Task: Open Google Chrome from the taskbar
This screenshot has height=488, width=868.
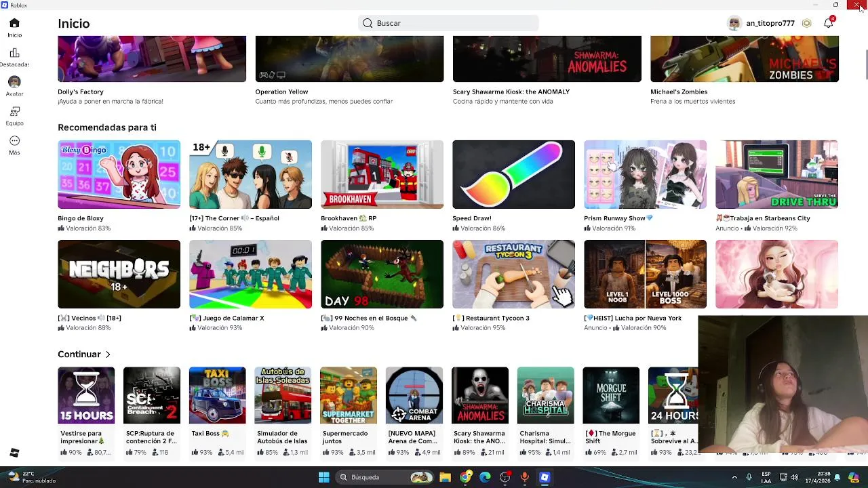Action: click(x=465, y=477)
